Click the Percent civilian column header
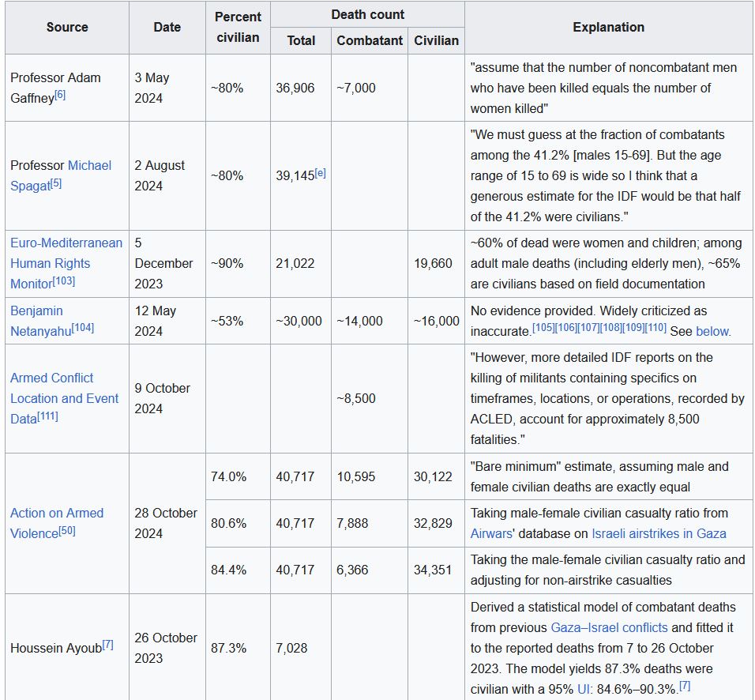755x700 pixels. [x=238, y=27]
